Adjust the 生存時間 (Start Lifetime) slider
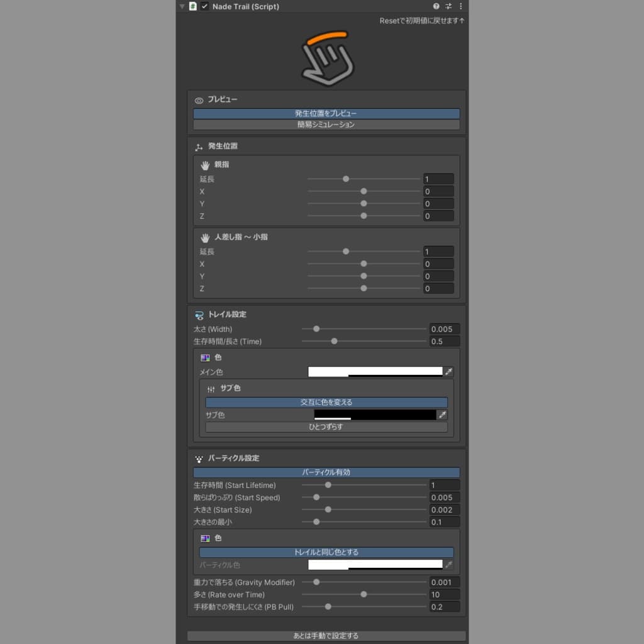 click(364, 485)
